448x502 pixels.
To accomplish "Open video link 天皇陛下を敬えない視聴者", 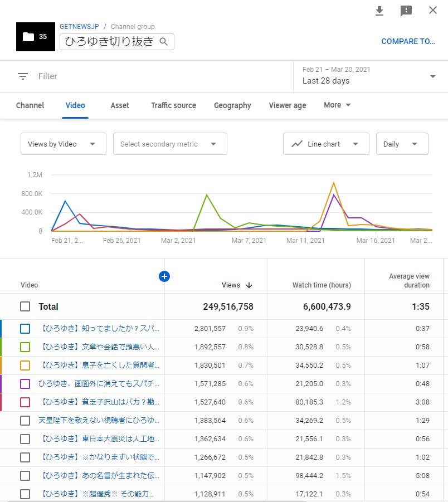I will click(x=99, y=420).
